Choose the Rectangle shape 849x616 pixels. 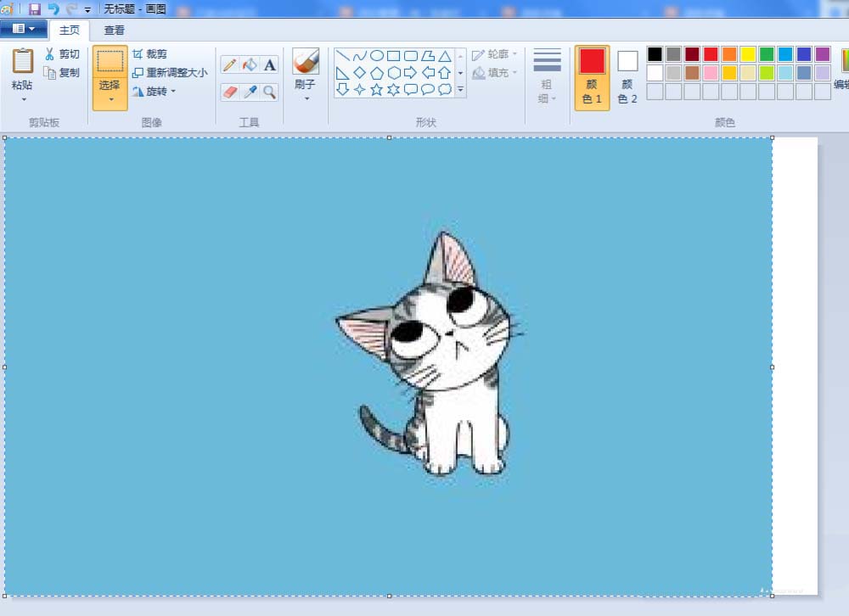[x=394, y=55]
